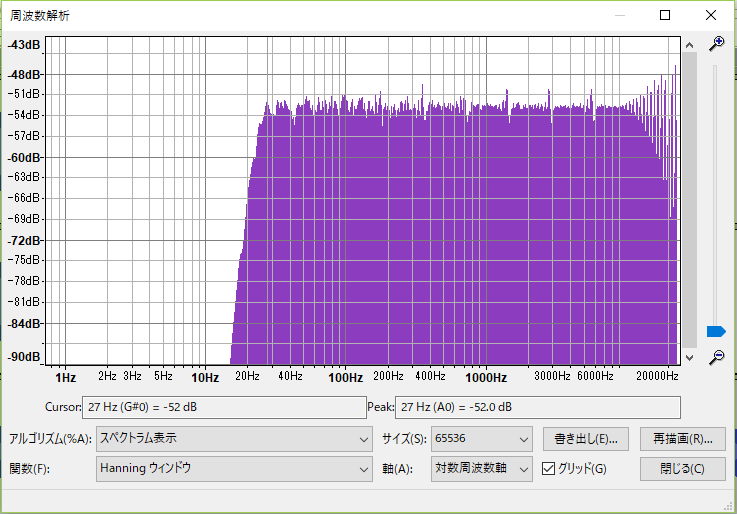
Task: Open the アルゴリズム dropdown showing スペクトラム表示
Action: click(234, 439)
